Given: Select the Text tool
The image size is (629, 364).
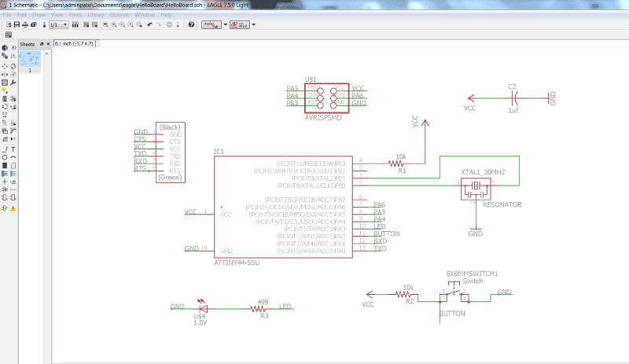Looking at the screenshot, I should [x=13, y=149].
